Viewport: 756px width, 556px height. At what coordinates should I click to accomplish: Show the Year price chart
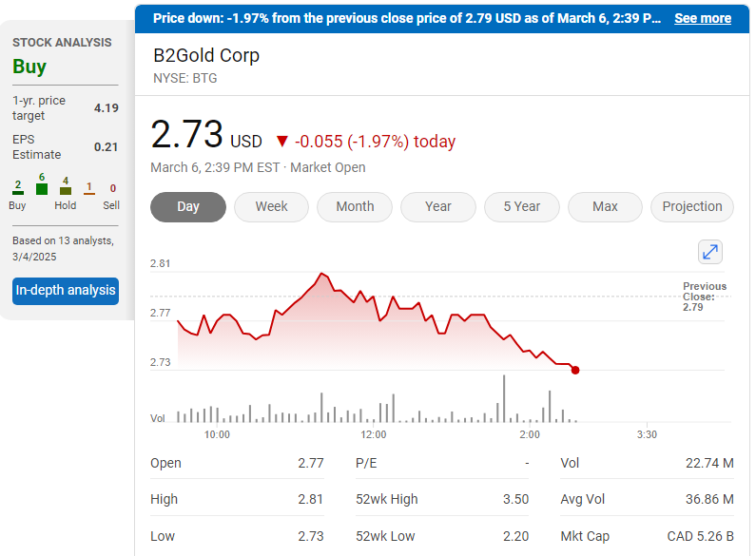(x=438, y=206)
